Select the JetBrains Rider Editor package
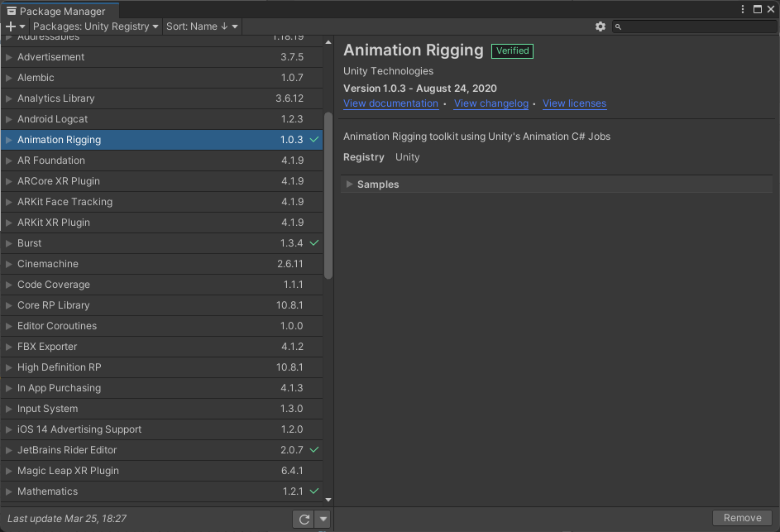 click(x=161, y=450)
